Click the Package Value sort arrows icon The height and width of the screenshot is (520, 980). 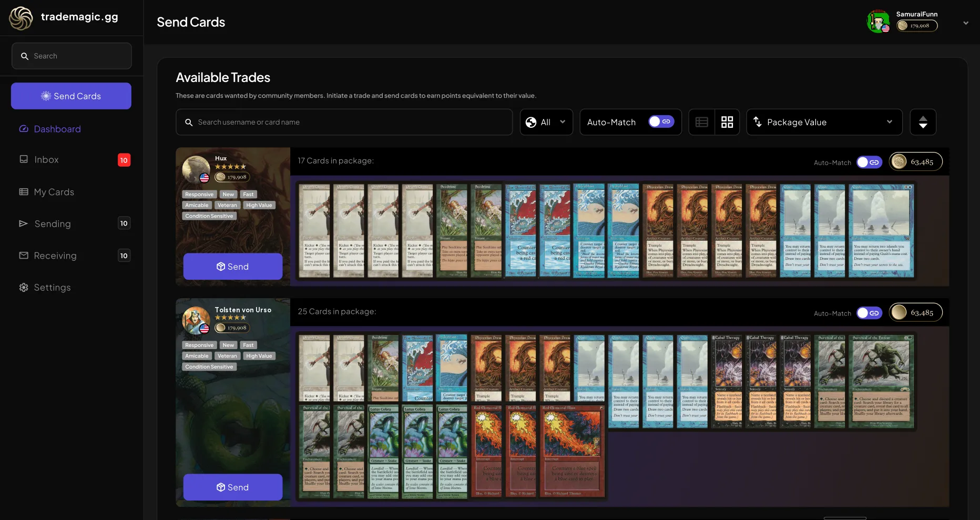tap(758, 122)
